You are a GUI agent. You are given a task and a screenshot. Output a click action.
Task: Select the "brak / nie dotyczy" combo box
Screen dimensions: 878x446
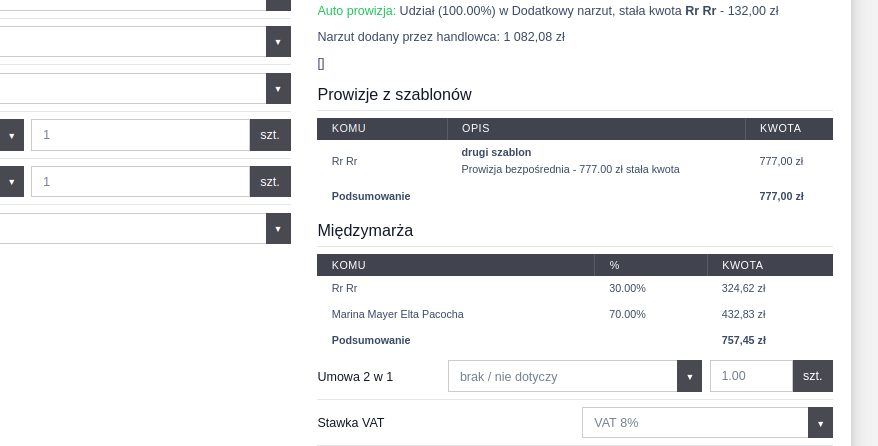(x=562, y=376)
